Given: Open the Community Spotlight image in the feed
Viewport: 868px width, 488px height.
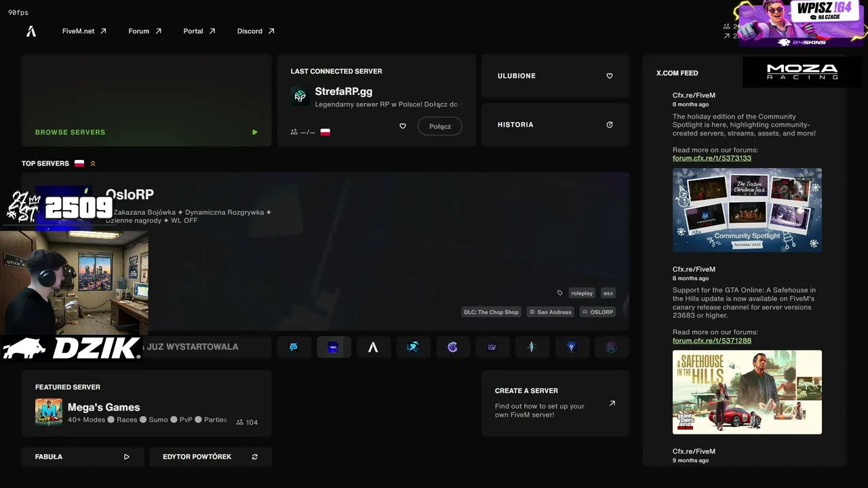Looking at the screenshot, I should tap(747, 210).
